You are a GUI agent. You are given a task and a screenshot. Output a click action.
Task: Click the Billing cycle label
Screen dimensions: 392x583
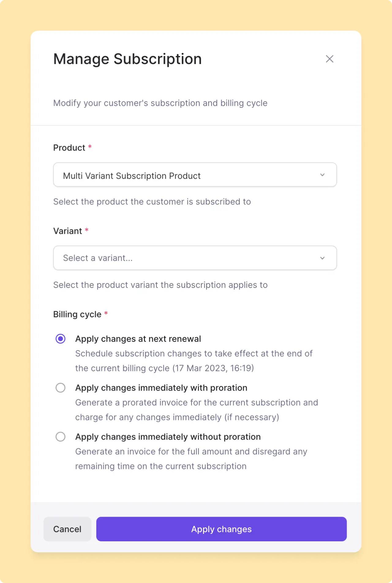point(78,314)
